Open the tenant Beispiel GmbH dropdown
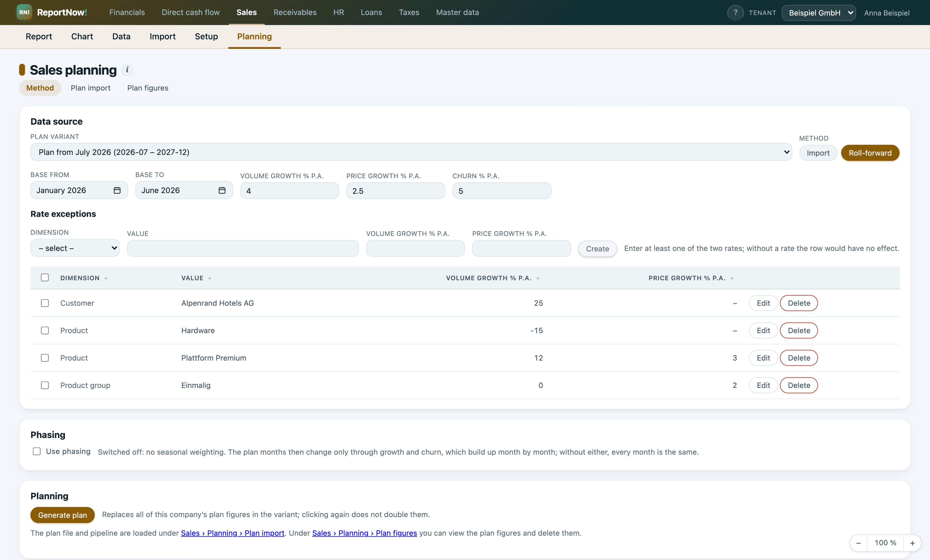Image resolution: width=930 pixels, height=560 pixels. click(x=819, y=13)
